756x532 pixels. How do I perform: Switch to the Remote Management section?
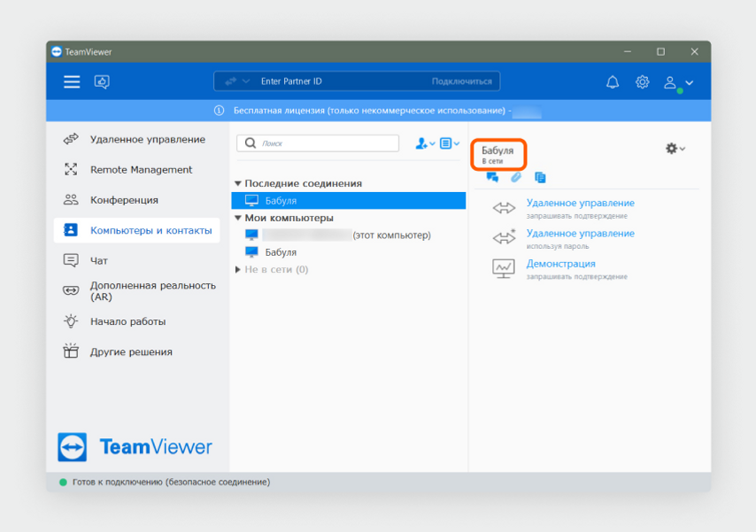[137, 170]
